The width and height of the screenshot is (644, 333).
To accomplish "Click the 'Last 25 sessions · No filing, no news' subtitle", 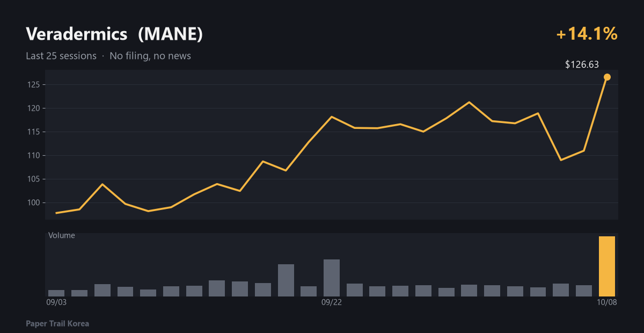I will coord(108,56).
